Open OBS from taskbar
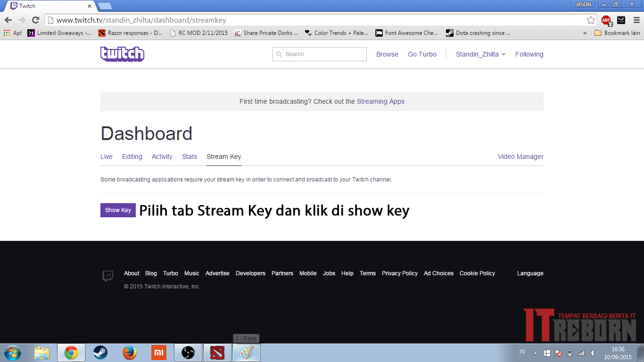Viewport: 644px width, 362px height. pyautogui.click(x=188, y=353)
